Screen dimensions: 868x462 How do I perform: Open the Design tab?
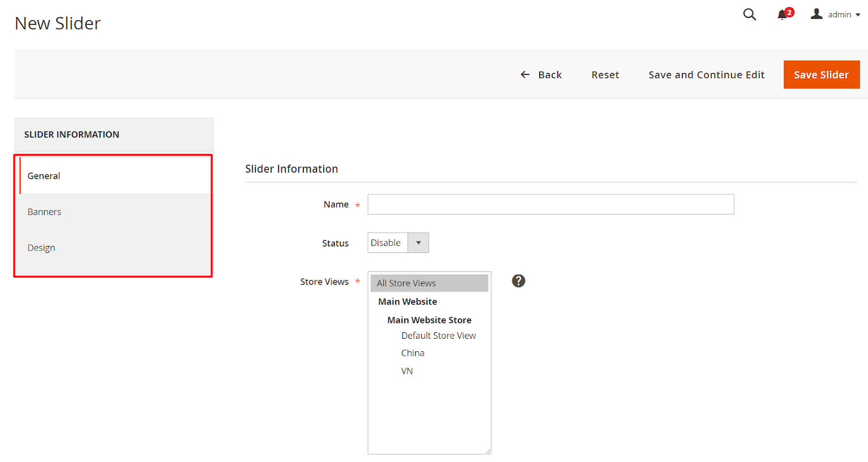41,248
